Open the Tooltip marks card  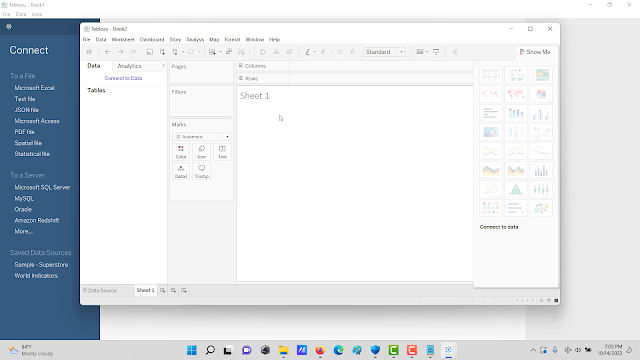(x=202, y=171)
